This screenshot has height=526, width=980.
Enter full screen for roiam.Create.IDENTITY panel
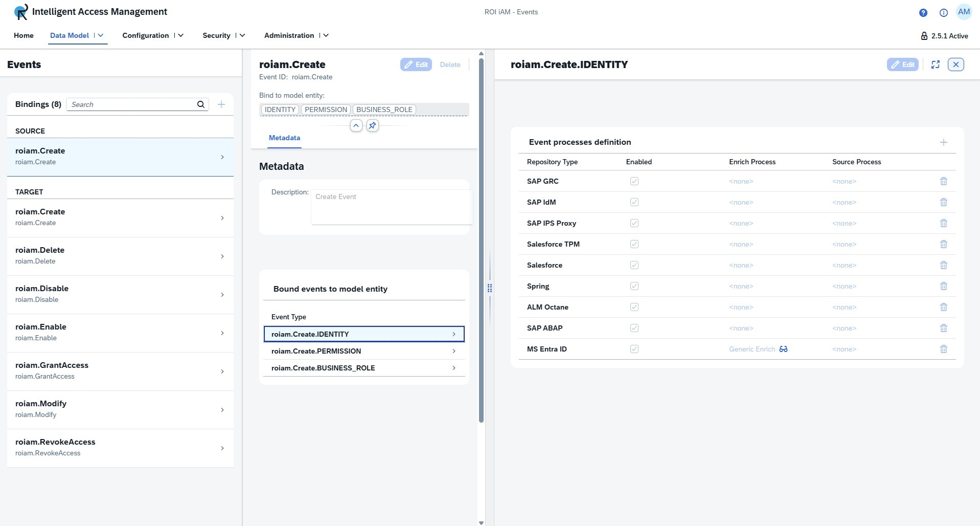pos(935,64)
